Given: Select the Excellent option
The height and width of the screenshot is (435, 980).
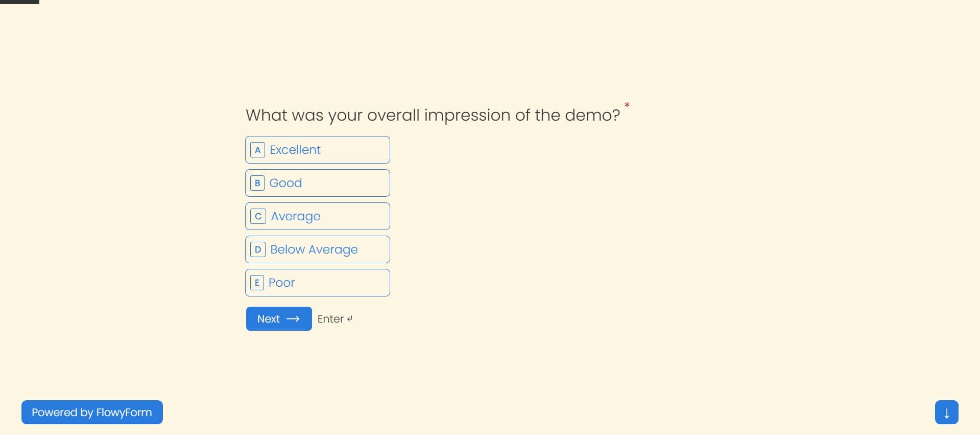Looking at the screenshot, I should [318, 150].
